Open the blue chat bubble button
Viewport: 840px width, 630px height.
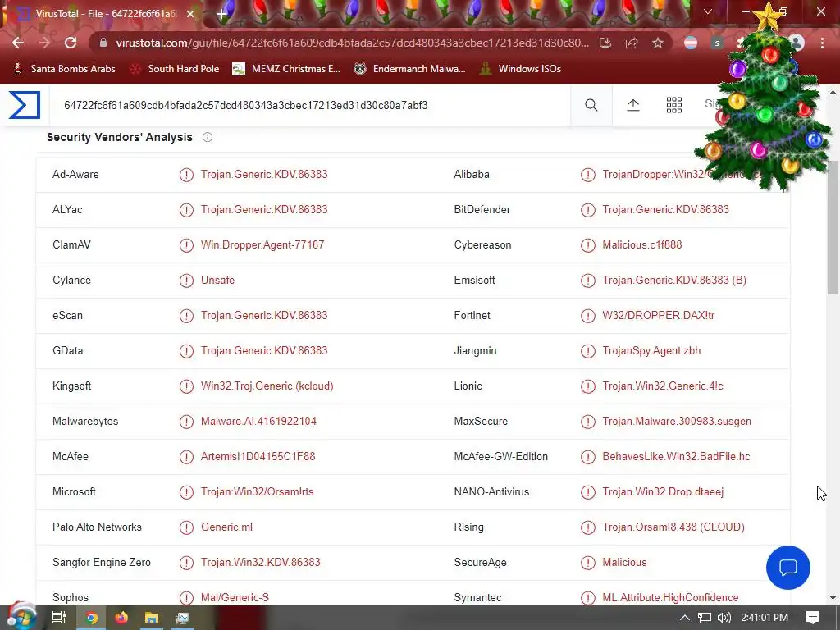click(x=788, y=568)
